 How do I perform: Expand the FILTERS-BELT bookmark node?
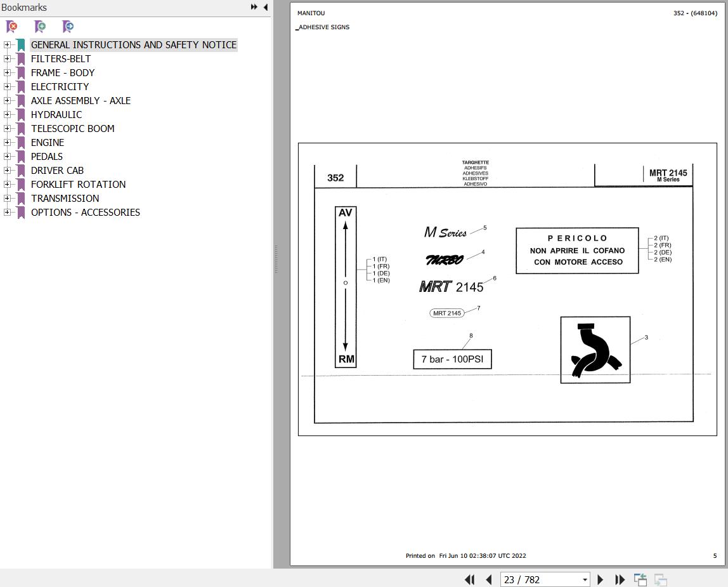tap(7, 58)
